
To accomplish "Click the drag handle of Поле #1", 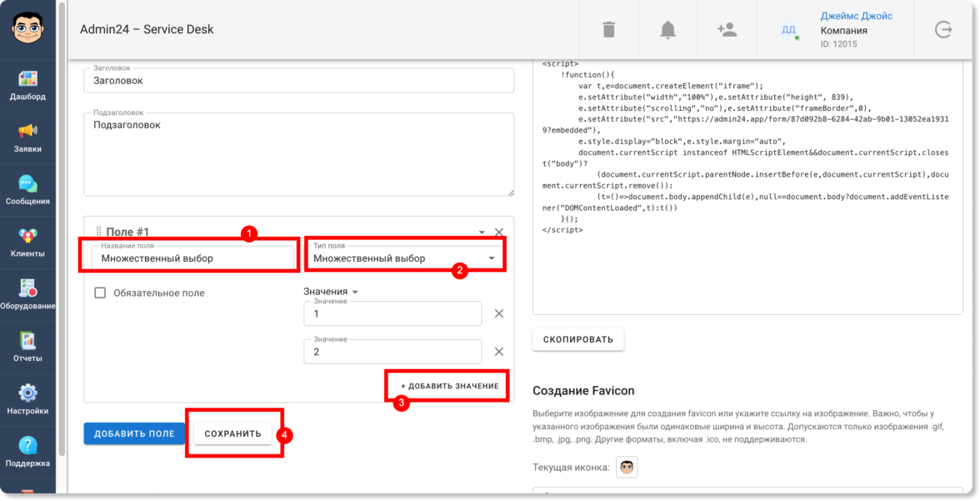I will (98, 232).
